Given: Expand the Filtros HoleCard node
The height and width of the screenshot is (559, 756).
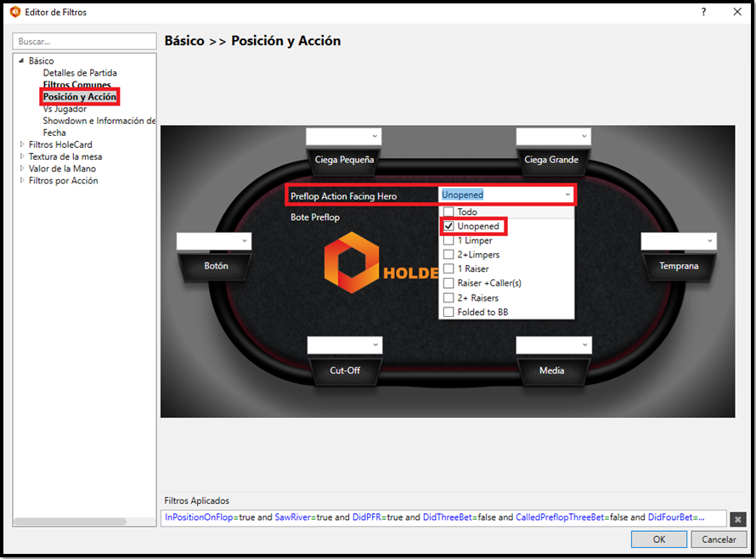Looking at the screenshot, I should (x=22, y=144).
